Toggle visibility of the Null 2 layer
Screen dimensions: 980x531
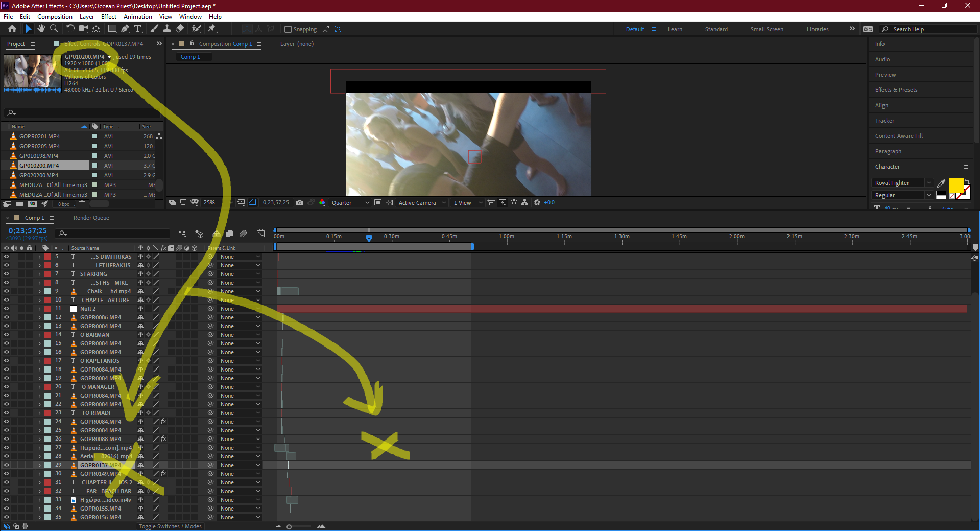pos(7,308)
